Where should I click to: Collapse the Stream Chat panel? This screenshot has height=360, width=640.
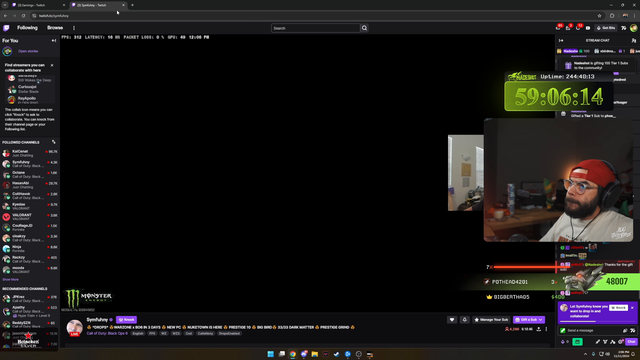[x=561, y=40]
